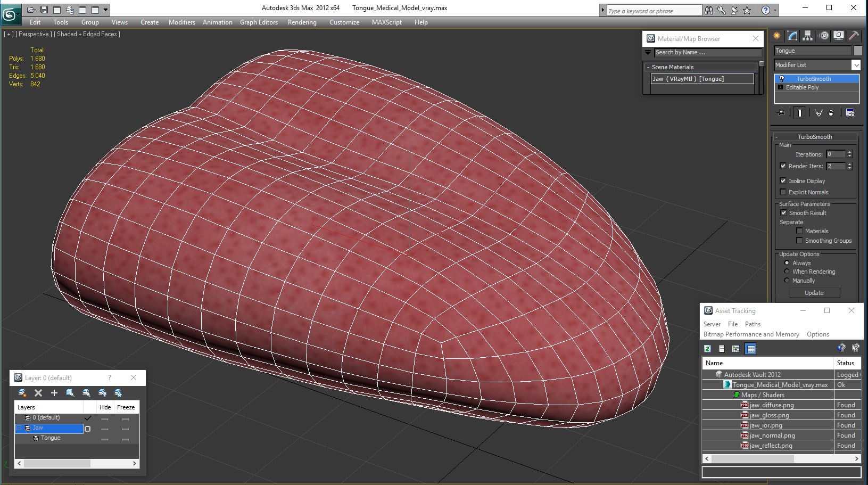Open the Hierarchy command panel tab
868x485 pixels.
(808, 36)
